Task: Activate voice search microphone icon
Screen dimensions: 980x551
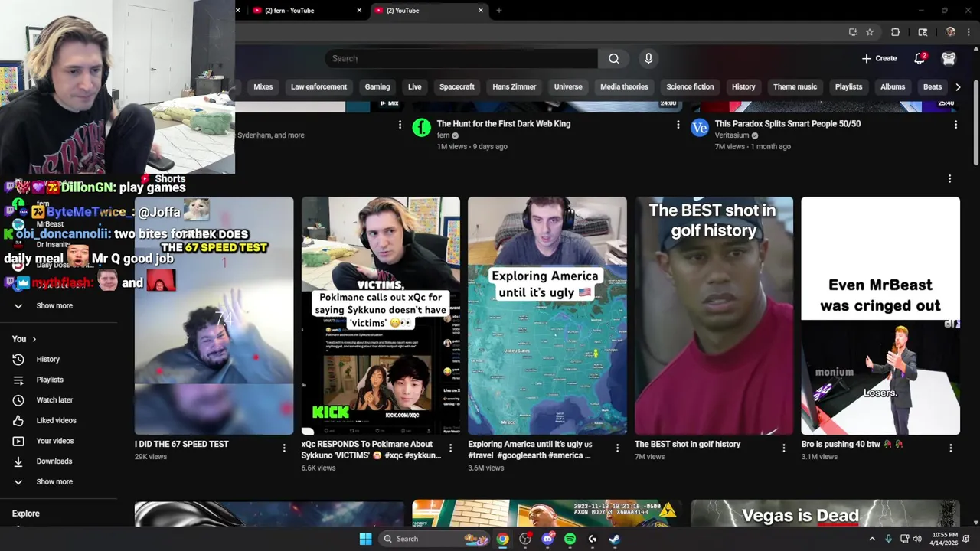Action: 648,58
